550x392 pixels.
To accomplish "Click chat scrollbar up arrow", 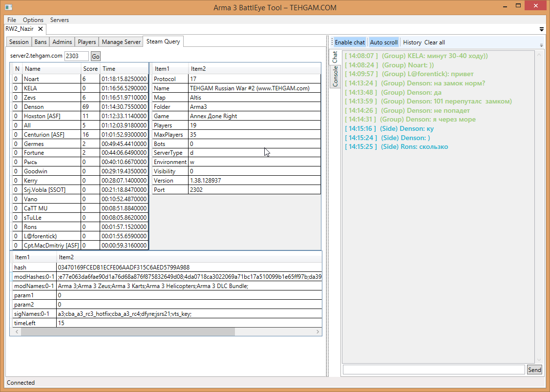I will 539,55.
